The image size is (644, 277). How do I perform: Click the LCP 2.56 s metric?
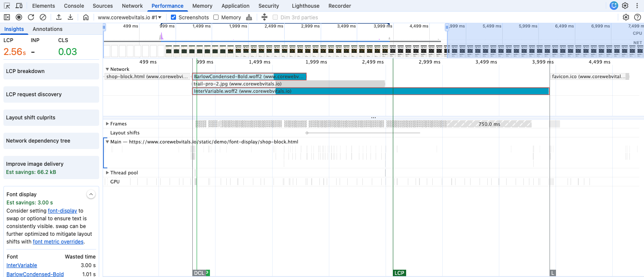[15, 48]
